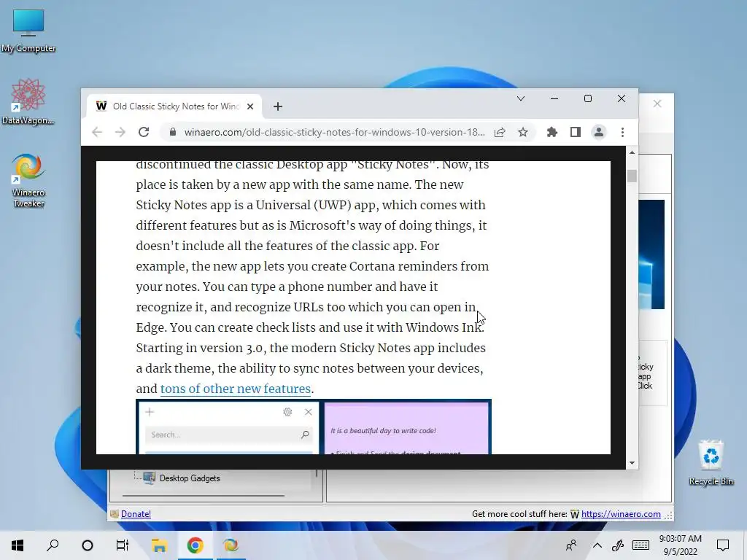
Task: Click the taskbar Search magnifier
Action: point(53,545)
